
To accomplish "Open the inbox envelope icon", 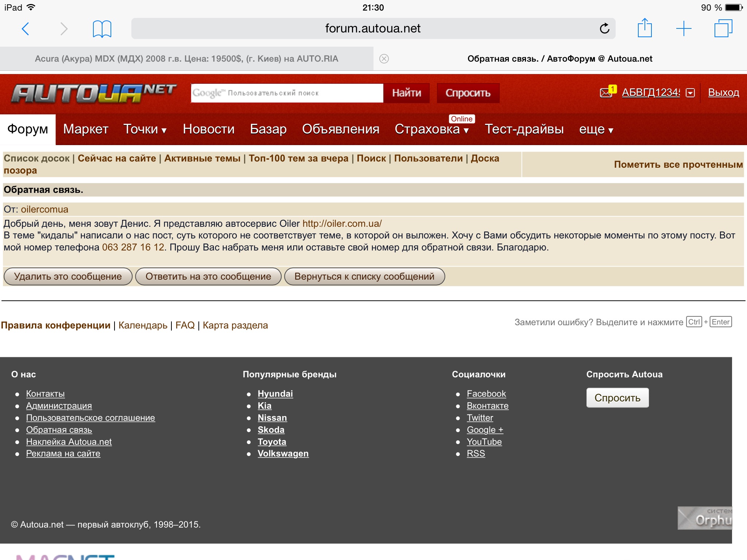I will [606, 93].
